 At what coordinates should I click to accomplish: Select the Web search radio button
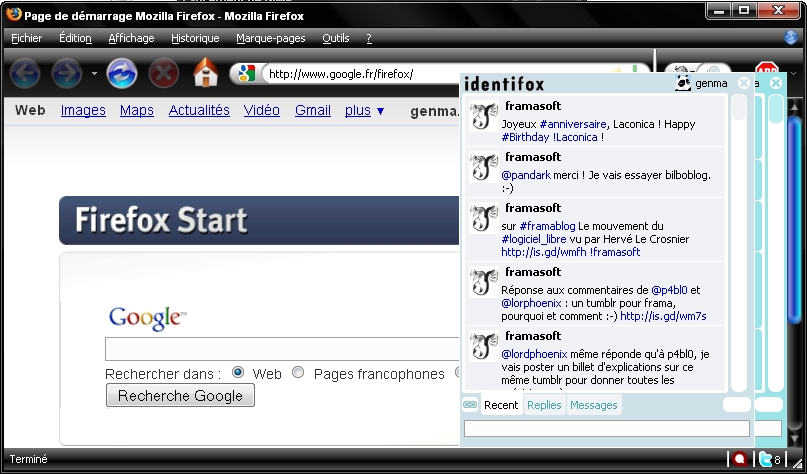pos(238,372)
